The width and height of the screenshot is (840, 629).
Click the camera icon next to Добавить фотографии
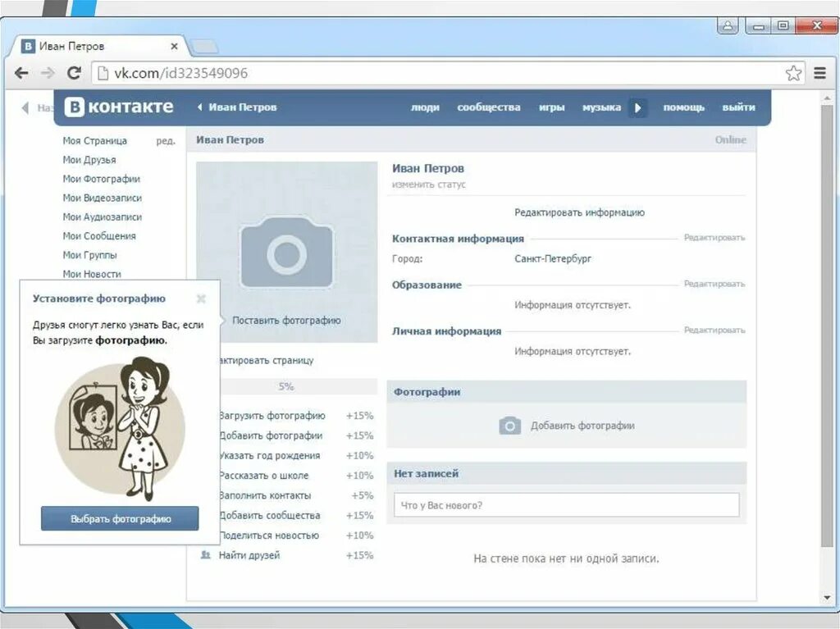click(x=509, y=426)
